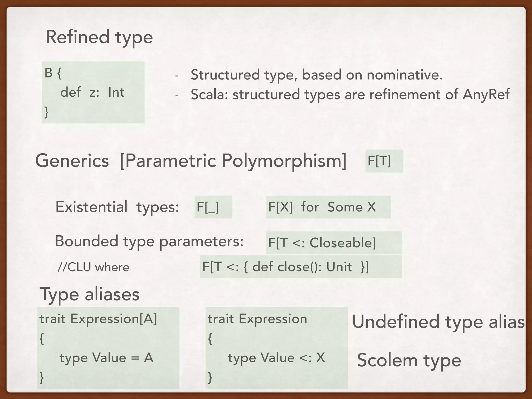Click the 'type Value = A' line
Screen dimensions: 532x399
(x=107, y=358)
